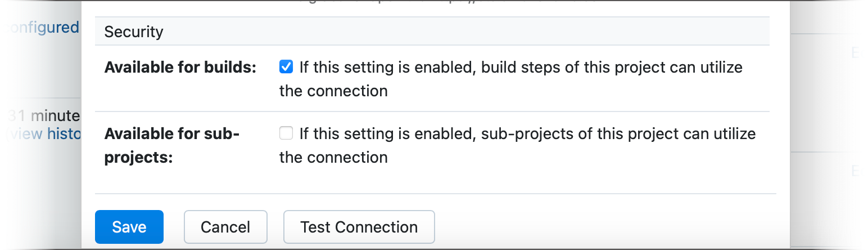Viewport: 868px width, 250px height.
Task: Open the partially visible "configured" link
Action: point(40,27)
